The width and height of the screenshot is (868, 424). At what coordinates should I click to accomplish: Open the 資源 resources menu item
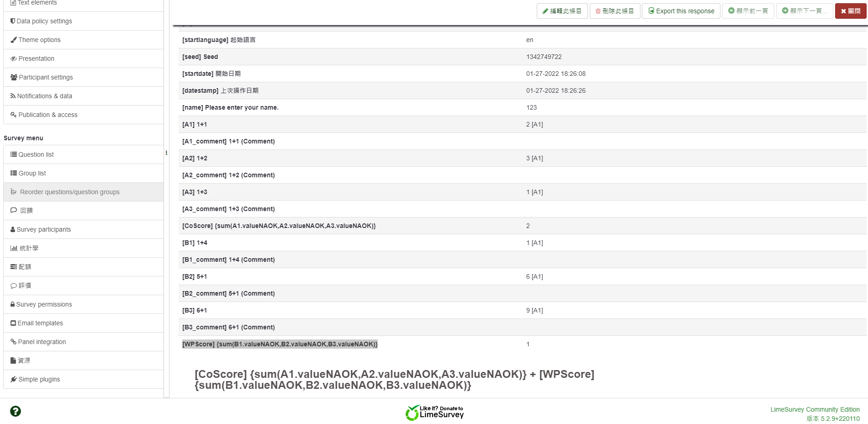pyautogui.click(x=83, y=360)
